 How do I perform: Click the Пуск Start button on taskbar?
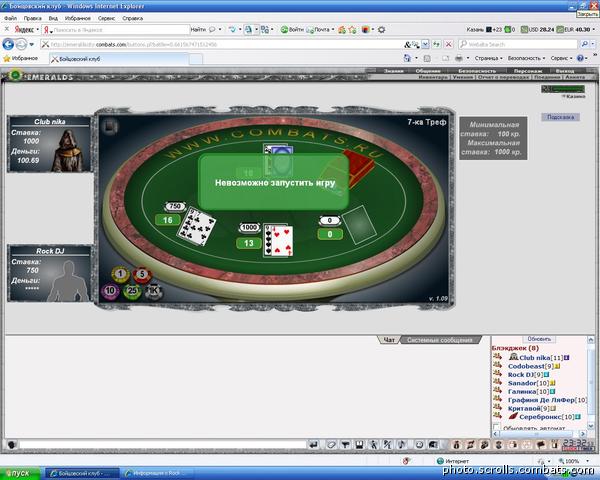tap(20, 473)
